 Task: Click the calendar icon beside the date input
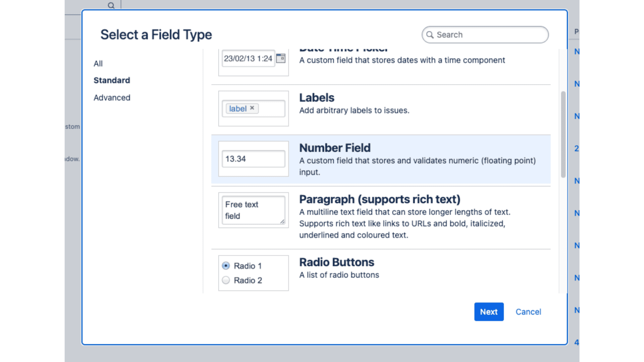click(281, 58)
